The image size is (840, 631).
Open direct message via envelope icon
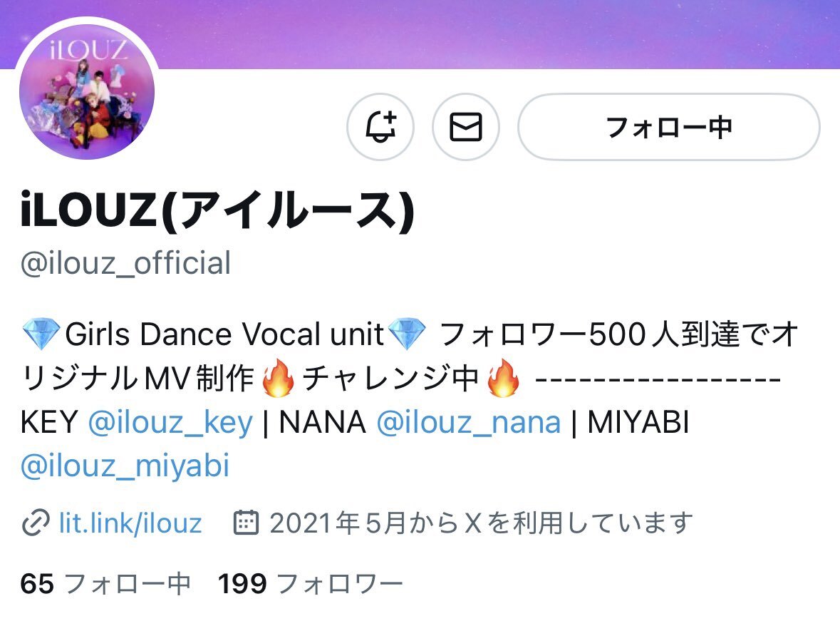(465, 127)
